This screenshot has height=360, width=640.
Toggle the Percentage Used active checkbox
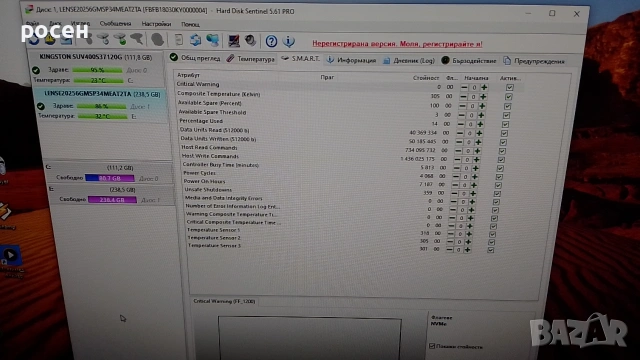[505, 124]
